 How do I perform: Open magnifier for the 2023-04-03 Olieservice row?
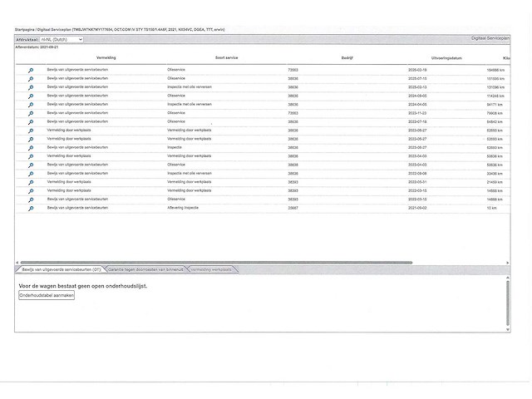coord(31,165)
